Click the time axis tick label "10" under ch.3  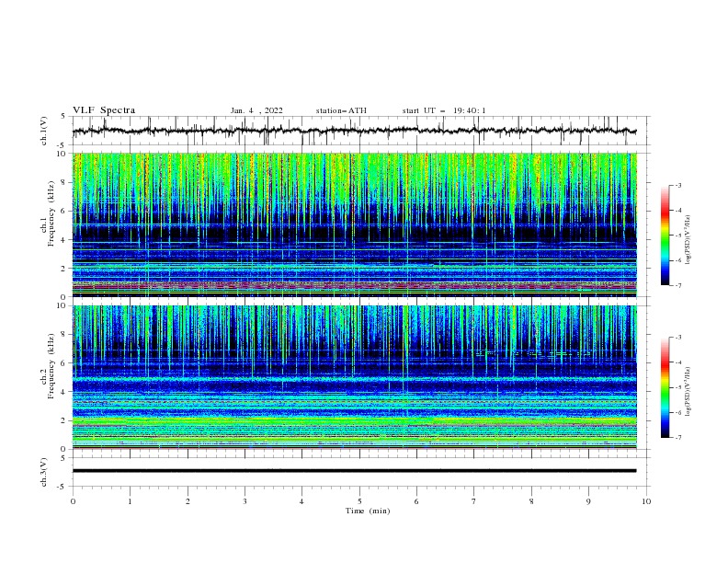(646, 501)
